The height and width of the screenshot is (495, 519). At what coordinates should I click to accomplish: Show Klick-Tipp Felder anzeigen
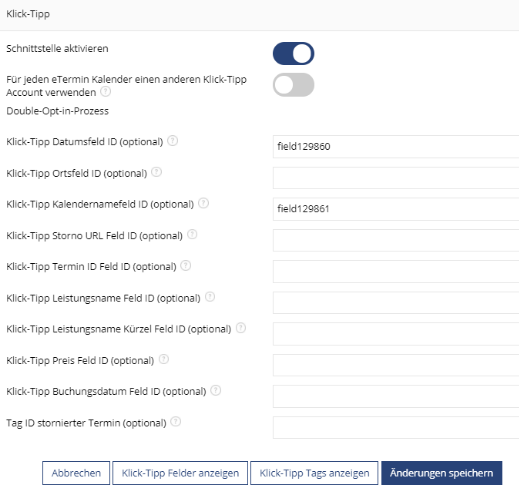180,473
